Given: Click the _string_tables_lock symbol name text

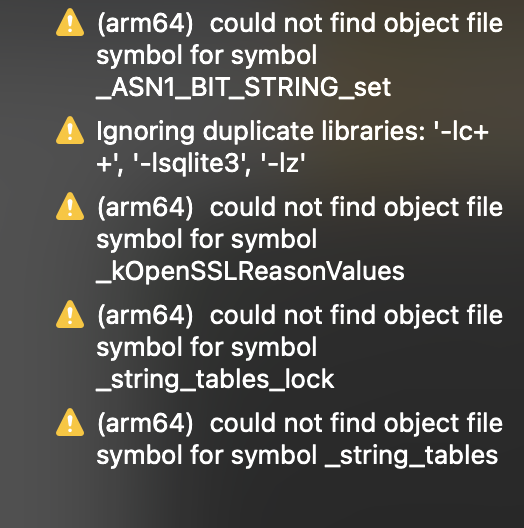Looking at the screenshot, I should point(215,380).
